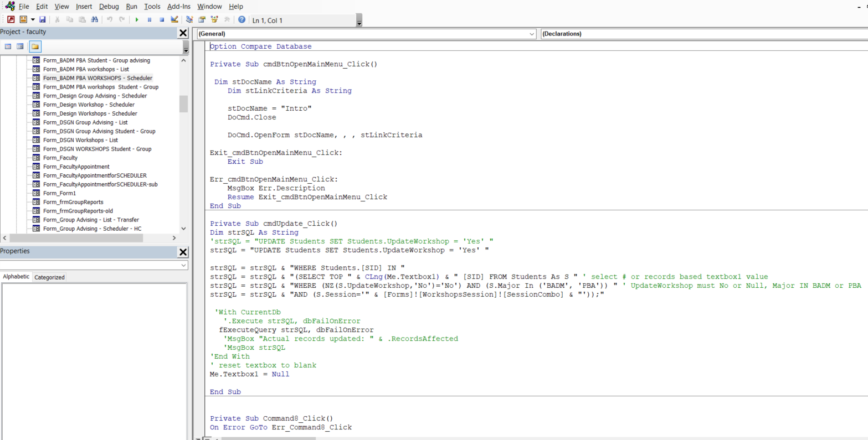
Task: Click the Break pause icon
Action: 150,19
